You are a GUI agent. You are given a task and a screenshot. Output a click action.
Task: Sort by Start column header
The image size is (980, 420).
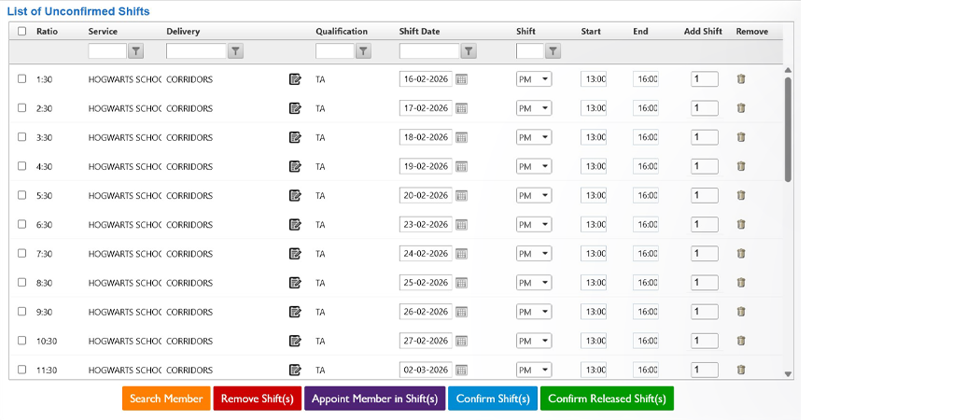pos(591,31)
